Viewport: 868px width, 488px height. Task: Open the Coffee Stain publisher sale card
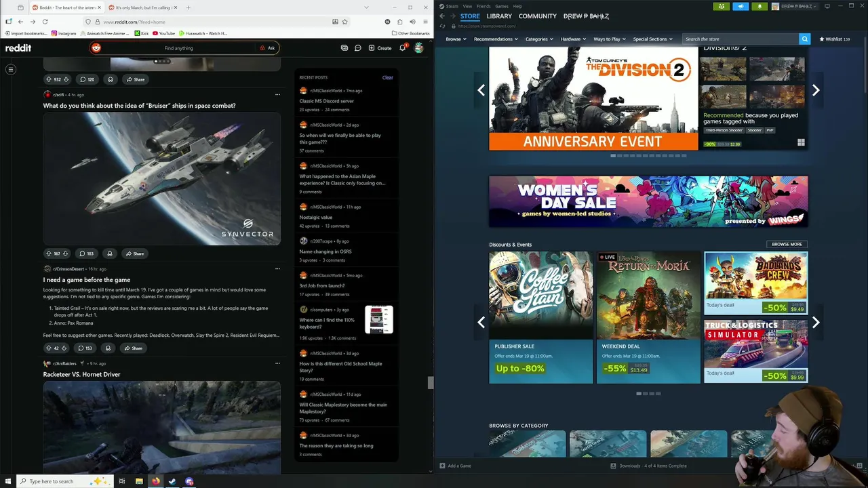click(540, 317)
